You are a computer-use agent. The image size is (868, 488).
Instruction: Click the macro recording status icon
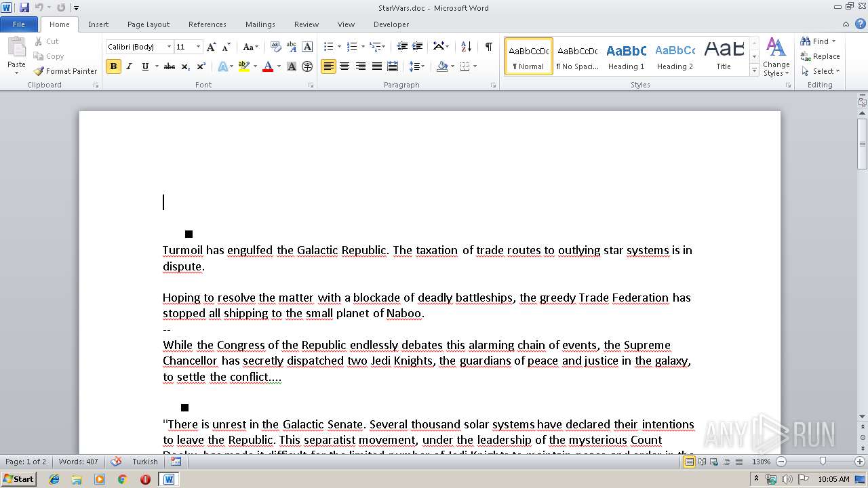click(176, 462)
